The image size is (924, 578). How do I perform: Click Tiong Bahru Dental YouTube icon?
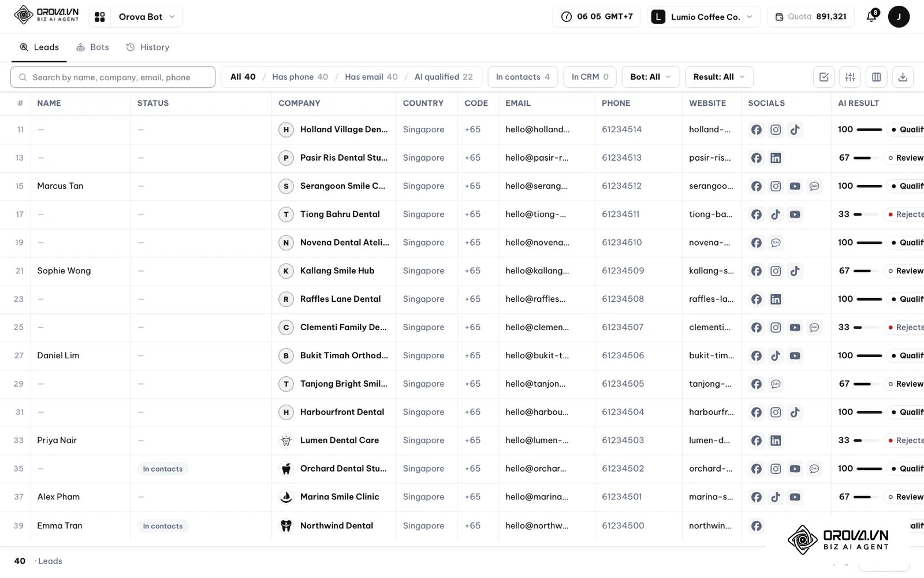tap(795, 214)
